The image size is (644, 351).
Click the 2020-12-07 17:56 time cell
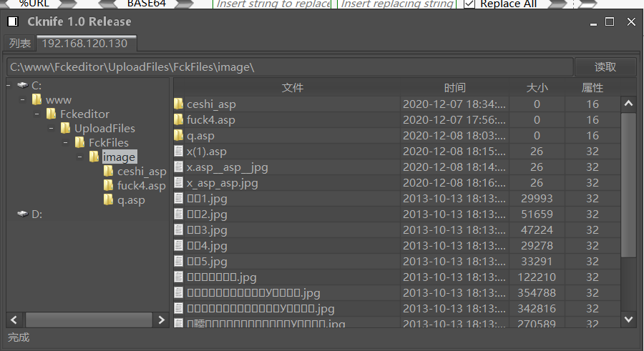coord(454,119)
